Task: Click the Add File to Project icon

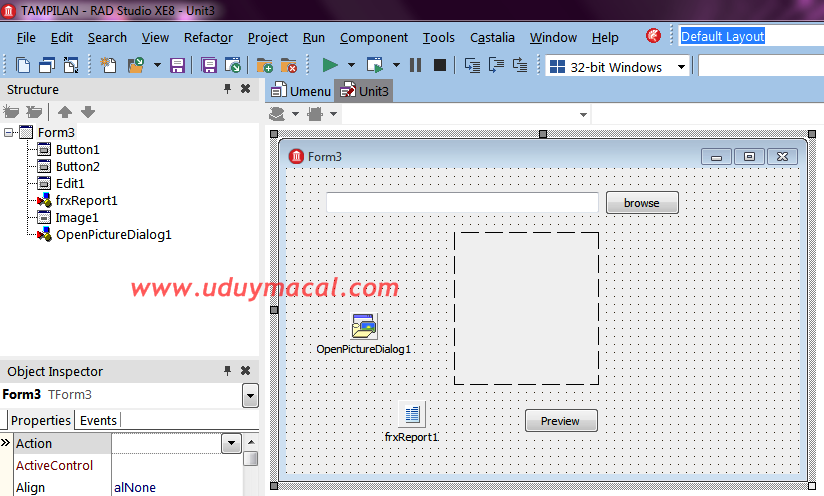Action: click(x=264, y=65)
